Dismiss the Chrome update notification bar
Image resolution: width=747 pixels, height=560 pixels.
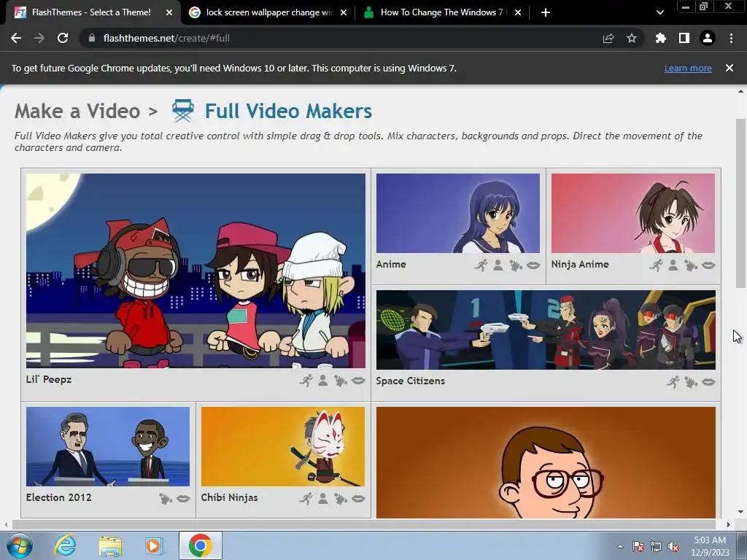[729, 68]
